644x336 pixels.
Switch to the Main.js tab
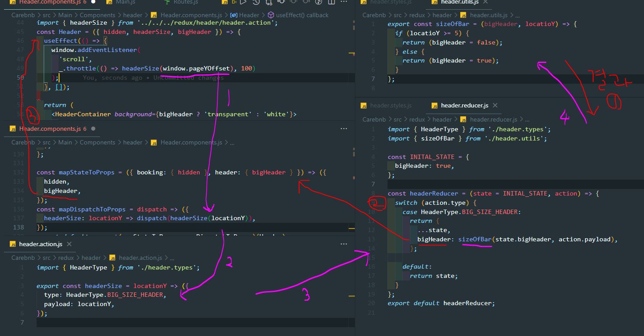125,2
